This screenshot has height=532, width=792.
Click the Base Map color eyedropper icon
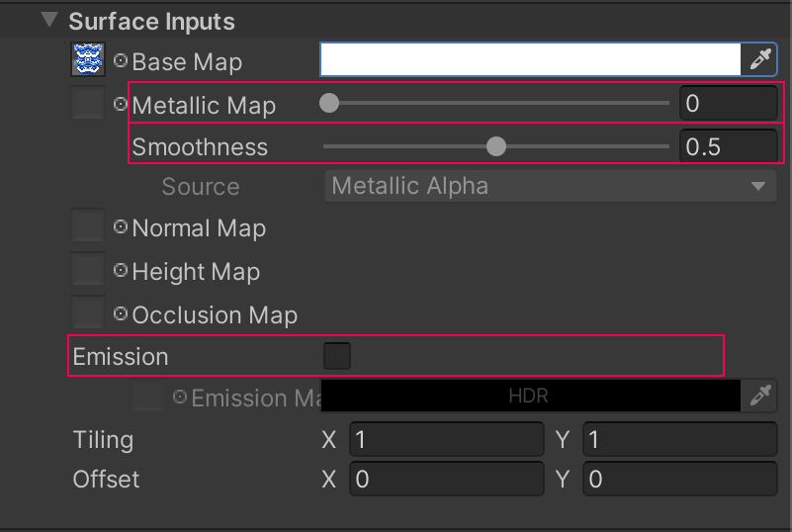759,59
